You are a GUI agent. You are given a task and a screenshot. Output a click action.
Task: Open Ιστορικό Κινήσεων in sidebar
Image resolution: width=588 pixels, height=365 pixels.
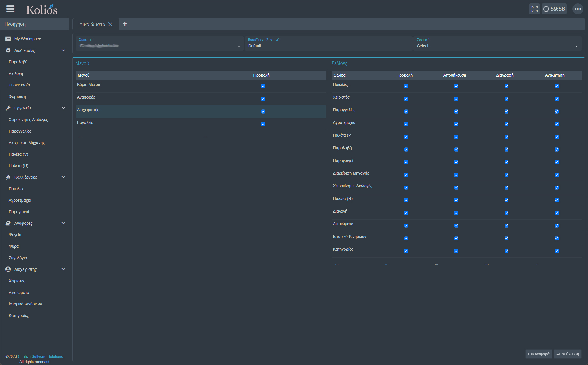click(x=25, y=304)
